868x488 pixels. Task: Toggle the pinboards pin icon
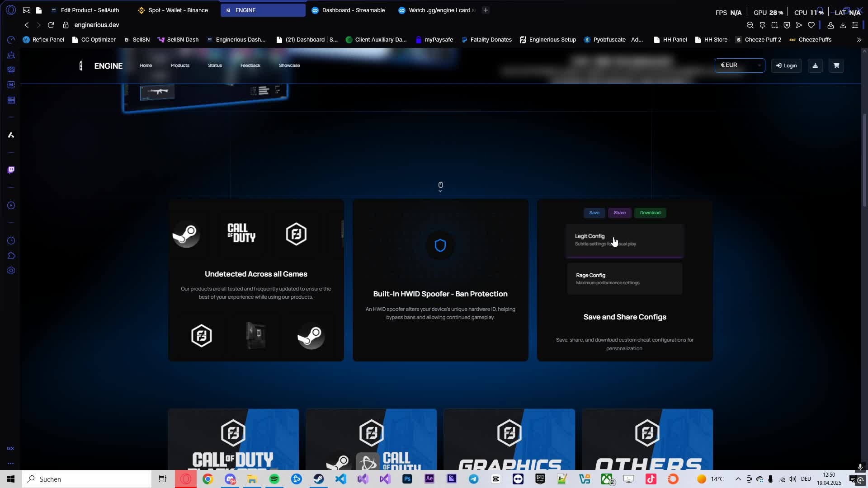pyautogui.click(x=763, y=25)
